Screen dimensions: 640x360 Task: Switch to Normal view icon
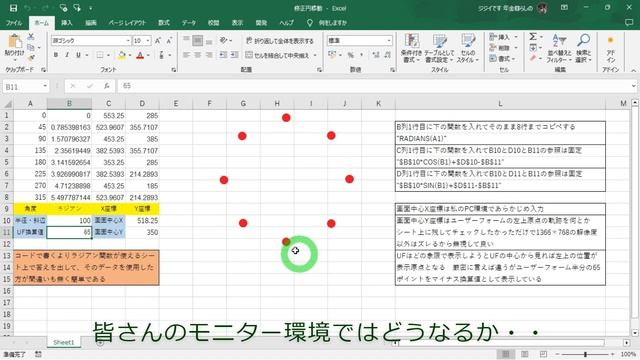505,354
